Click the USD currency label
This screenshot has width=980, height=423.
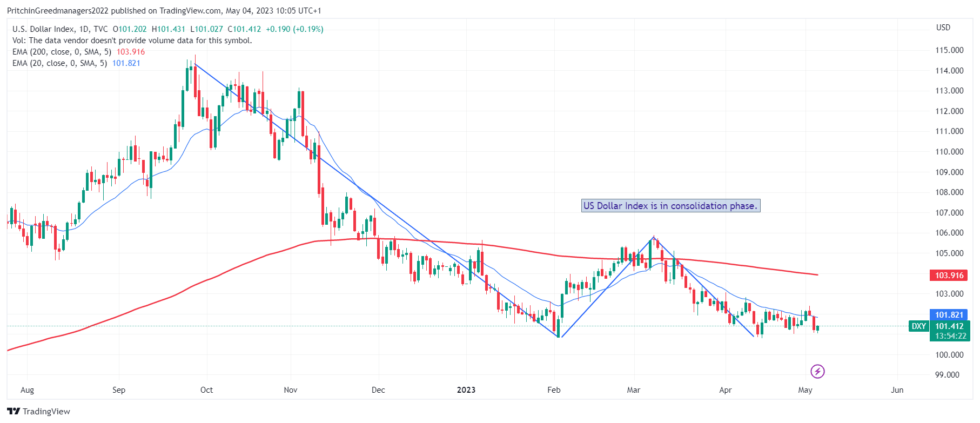tap(943, 28)
